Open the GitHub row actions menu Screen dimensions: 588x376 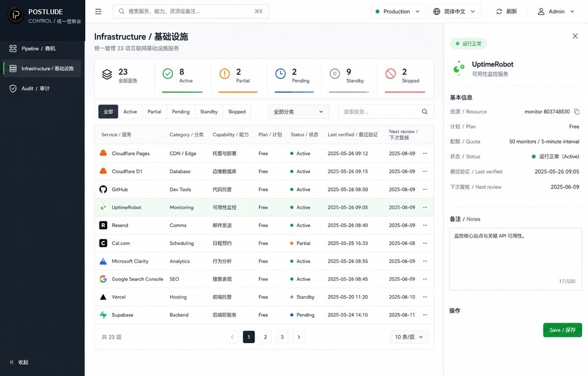[425, 189]
